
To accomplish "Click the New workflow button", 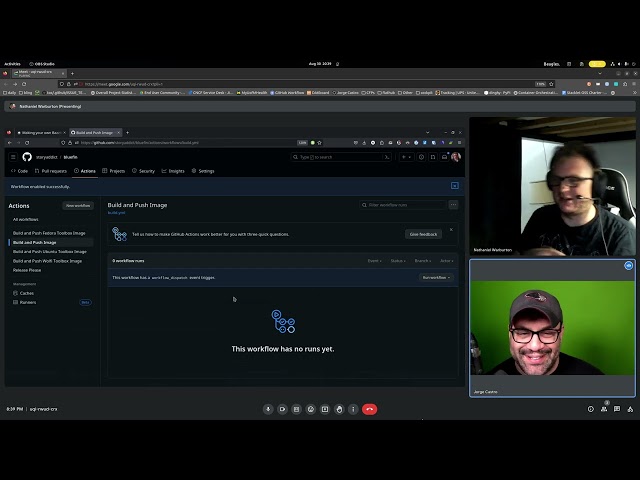I will (x=78, y=205).
